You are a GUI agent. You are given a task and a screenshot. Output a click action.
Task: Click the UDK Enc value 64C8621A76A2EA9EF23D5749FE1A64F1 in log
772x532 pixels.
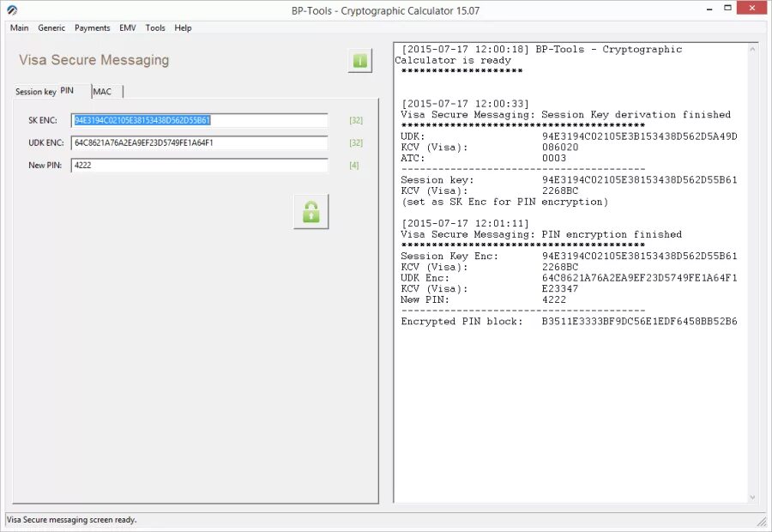pyautogui.click(x=640, y=278)
